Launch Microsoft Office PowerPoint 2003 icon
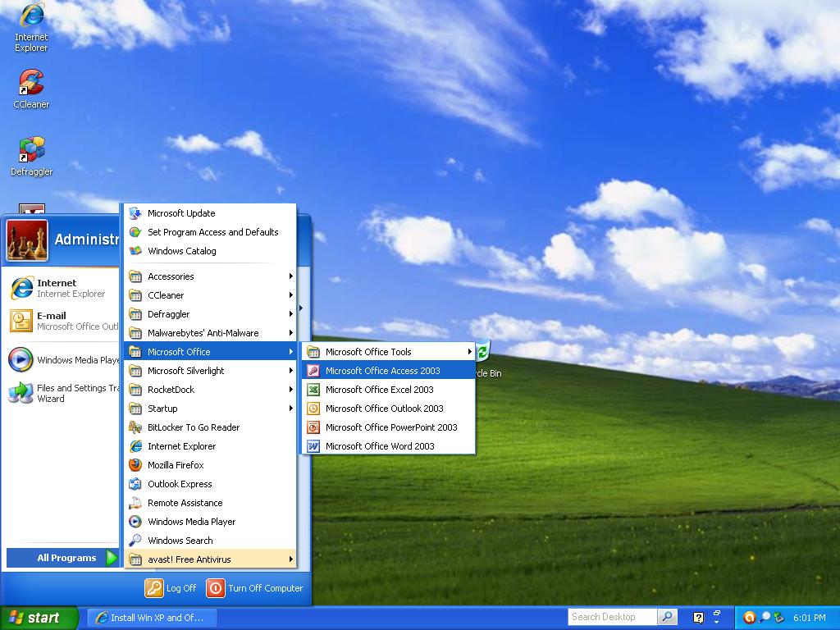This screenshot has height=630, width=840. (x=313, y=427)
